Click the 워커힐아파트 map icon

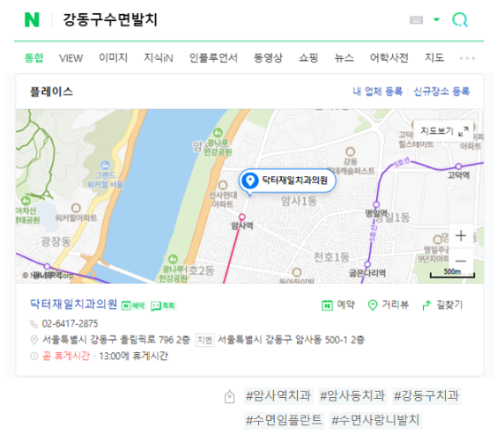click(76, 208)
